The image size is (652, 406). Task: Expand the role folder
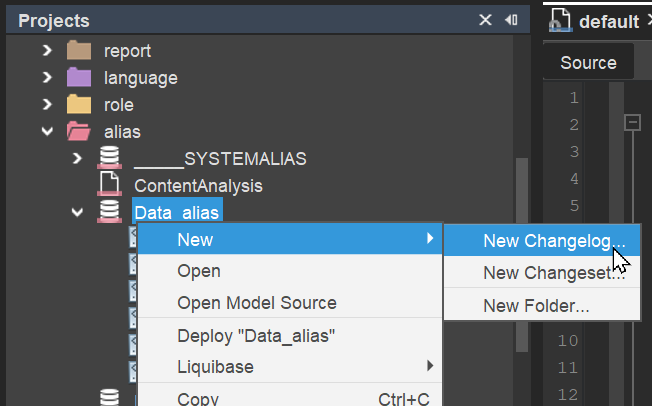tap(47, 105)
